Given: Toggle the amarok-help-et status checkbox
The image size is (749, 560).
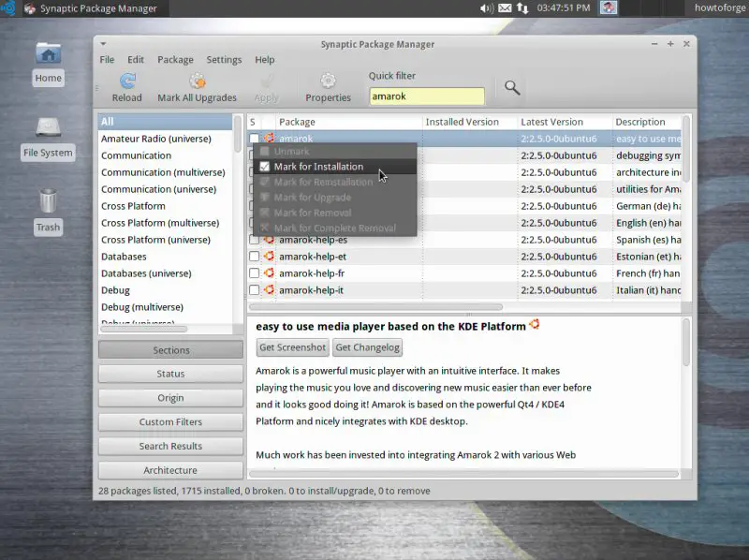Looking at the screenshot, I should coord(254,256).
